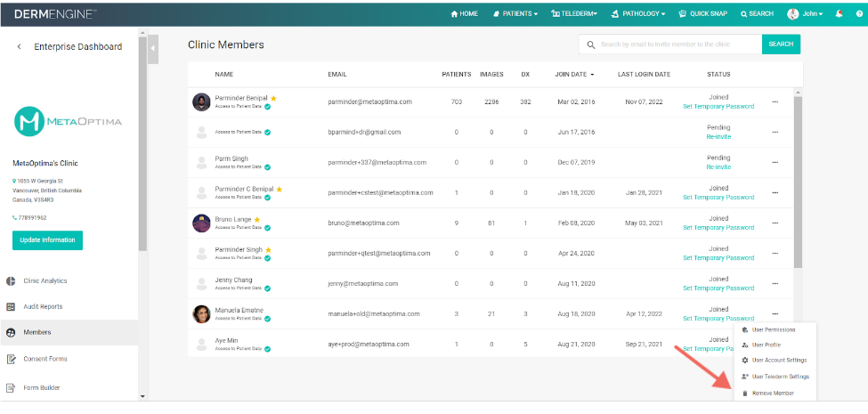Toggle patient data access for Aye Min
868x414 pixels.
click(x=267, y=349)
